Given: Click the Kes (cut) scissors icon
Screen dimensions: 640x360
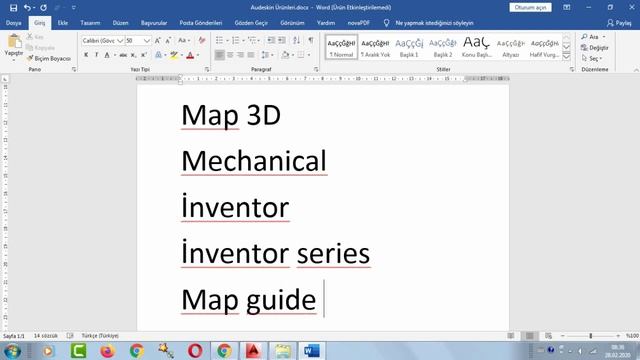Looking at the screenshot, I should 30,37.
